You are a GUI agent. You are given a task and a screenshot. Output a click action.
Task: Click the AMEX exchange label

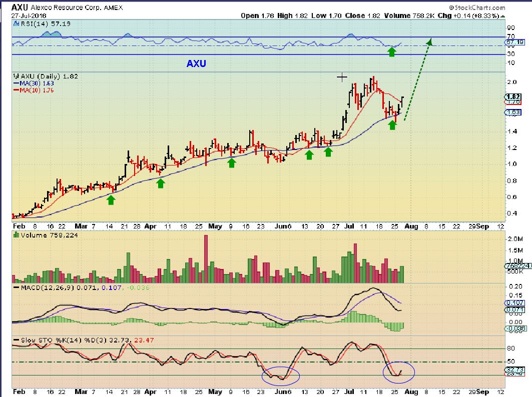click(113, 7)
